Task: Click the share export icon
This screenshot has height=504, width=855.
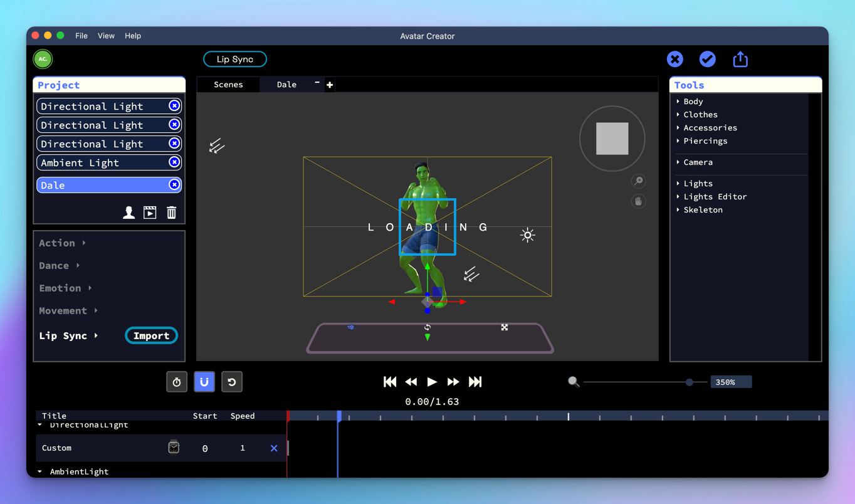Action: (x=740, y=59)
